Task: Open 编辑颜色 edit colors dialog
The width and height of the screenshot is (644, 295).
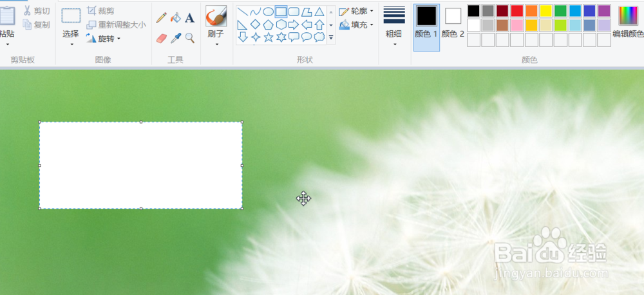Action: 629,22
